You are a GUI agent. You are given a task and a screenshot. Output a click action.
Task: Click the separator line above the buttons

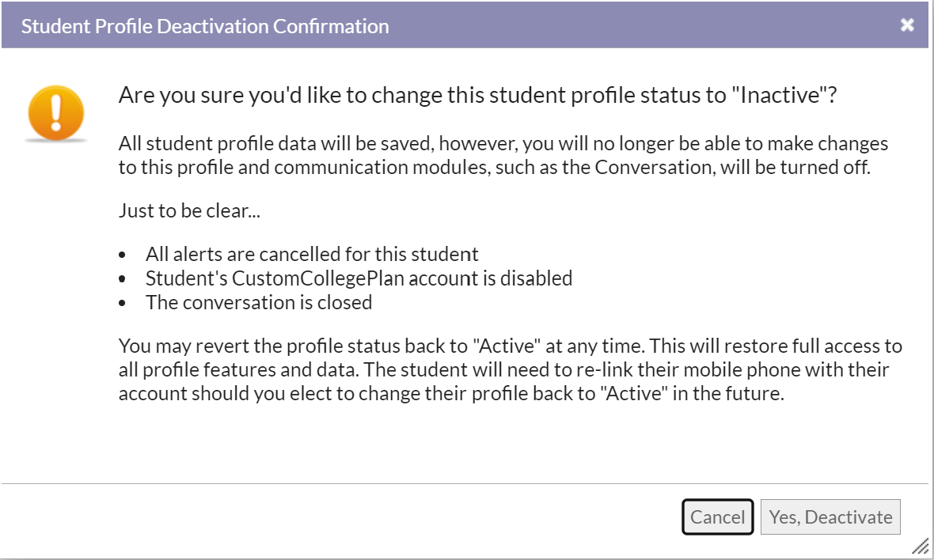point(465,483)
